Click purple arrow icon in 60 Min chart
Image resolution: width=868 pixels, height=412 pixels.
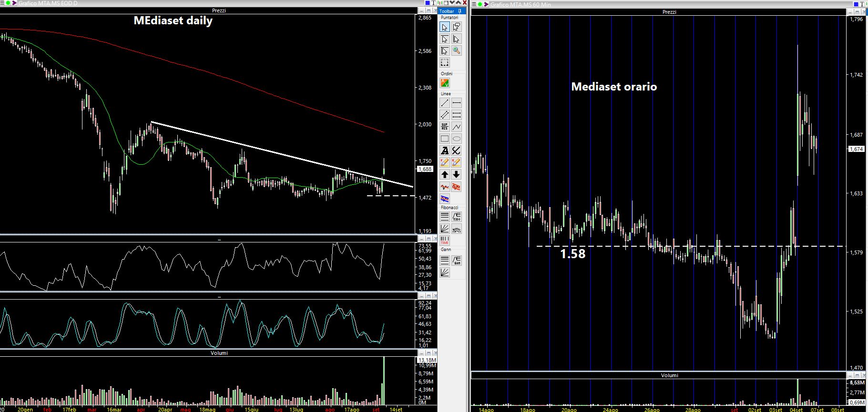487,4
